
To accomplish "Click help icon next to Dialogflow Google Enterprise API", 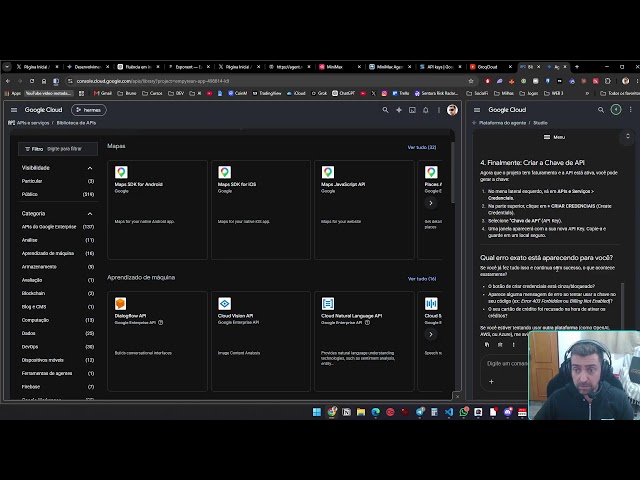I will point(161,322).
